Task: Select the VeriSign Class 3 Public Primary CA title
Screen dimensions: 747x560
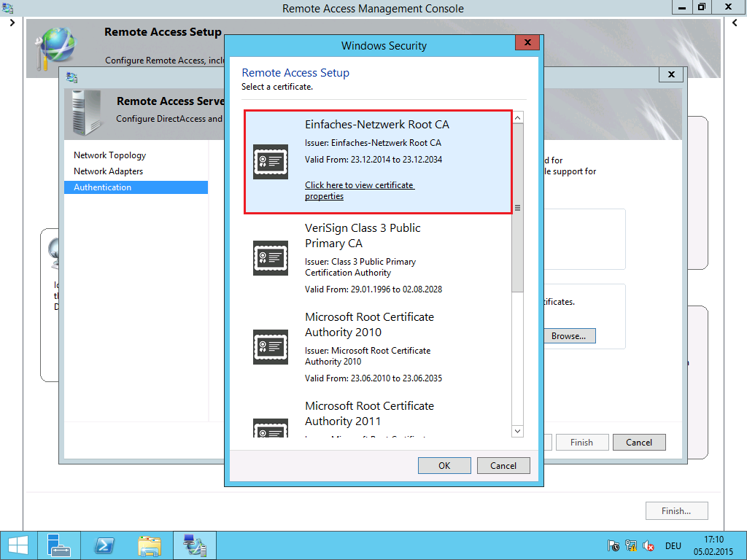Action: [x=363, y=236]
